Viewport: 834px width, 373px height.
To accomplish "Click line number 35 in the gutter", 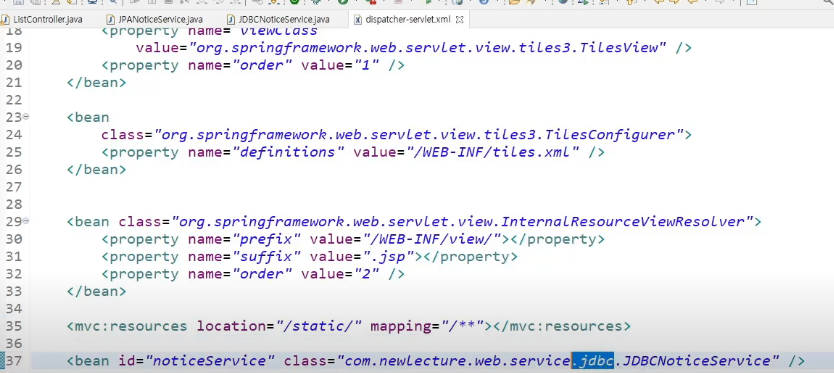I will [13, 326].
